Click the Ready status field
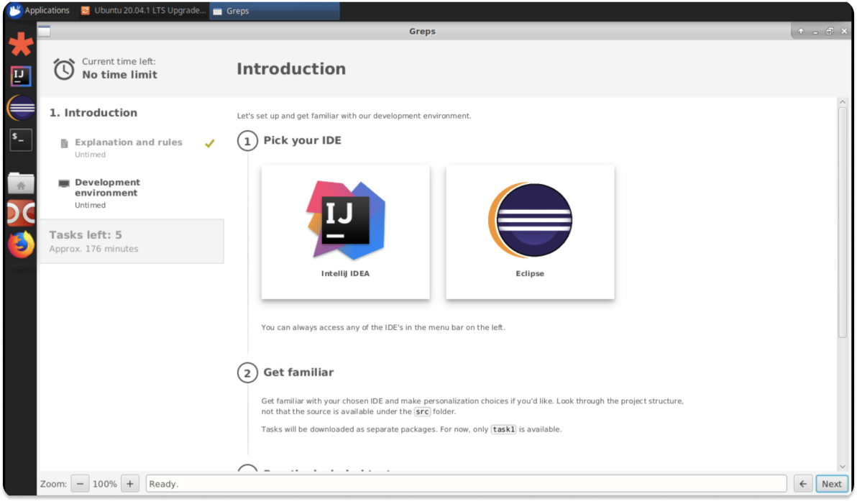The width and height of the screenshot is (857, 504). pos(466,484)
